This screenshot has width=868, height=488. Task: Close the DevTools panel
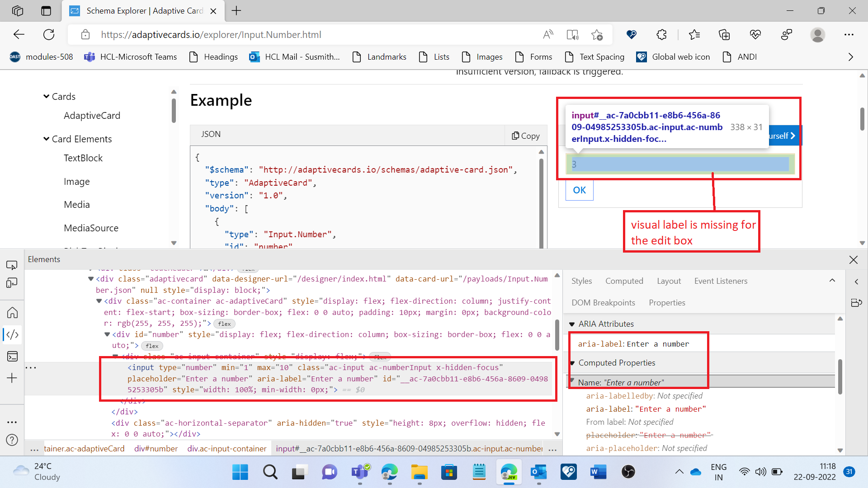[x=853, y=259]
